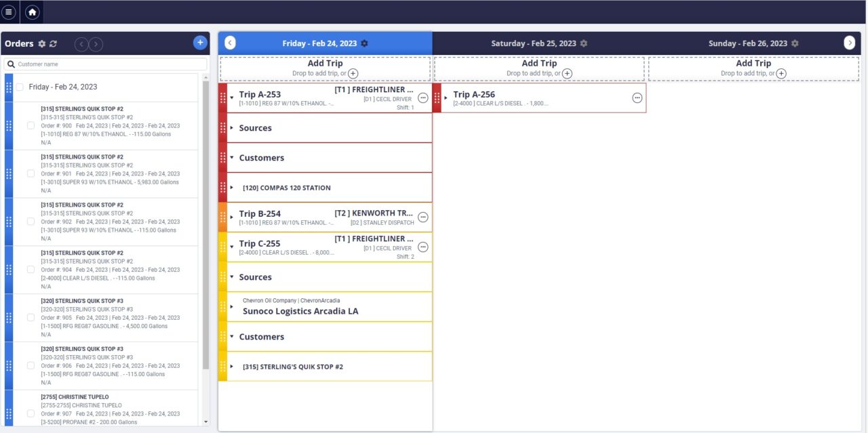Image resolution: width=868 pixels, height=433 pixels.
Task: Open settings gear for Friday Feb 24 column
Action: click(x=365, y=42)
